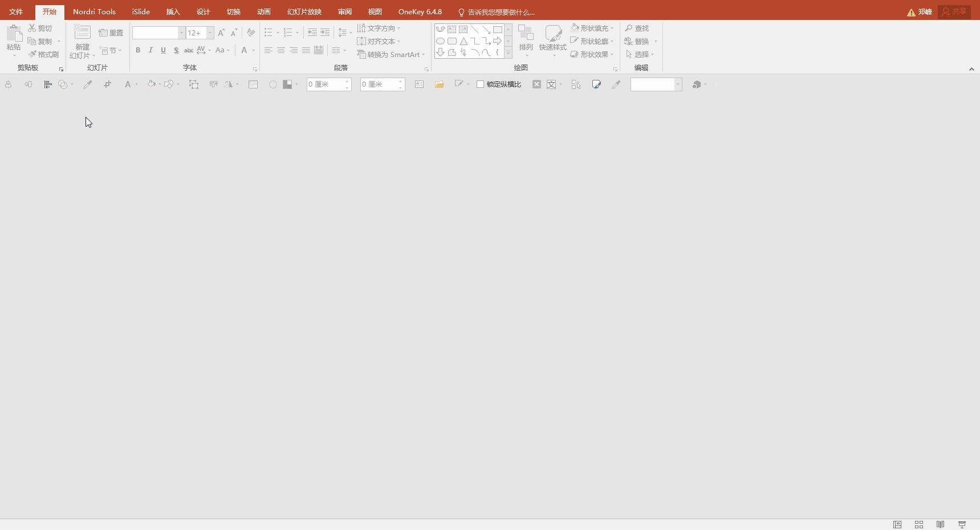
Task: Toggle bold formatting
Action: point(138,50)
